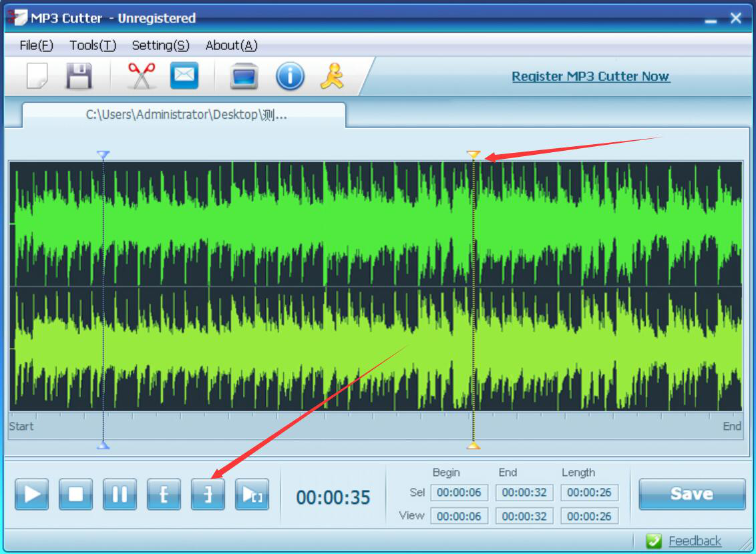Click the Sel End time field
Screen dimensions: 756x554
524,493
